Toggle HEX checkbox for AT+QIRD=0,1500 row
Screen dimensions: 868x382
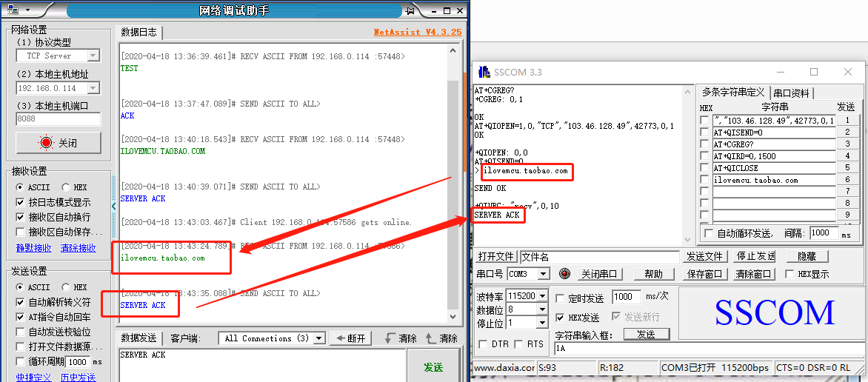coord(704,156)
